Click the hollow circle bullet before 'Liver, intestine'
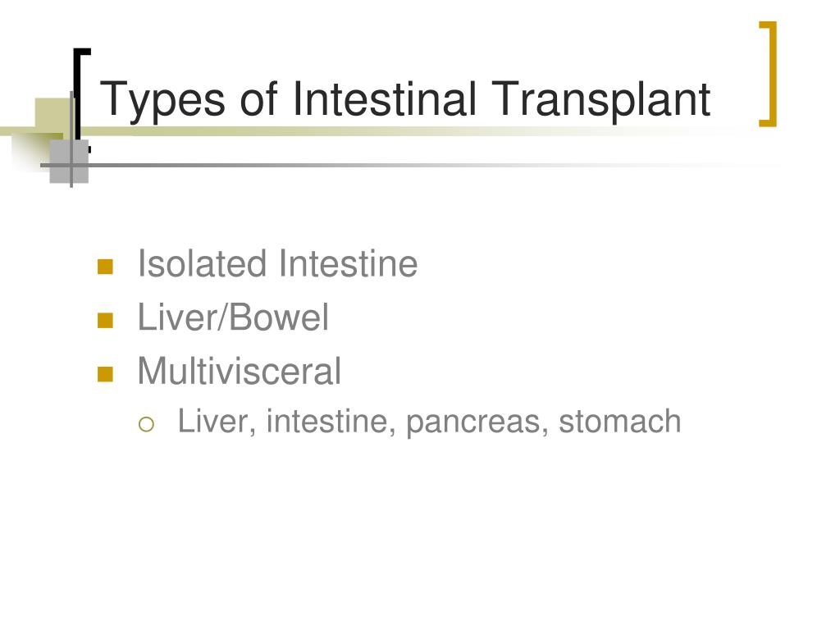 click(x=146, y=424)
